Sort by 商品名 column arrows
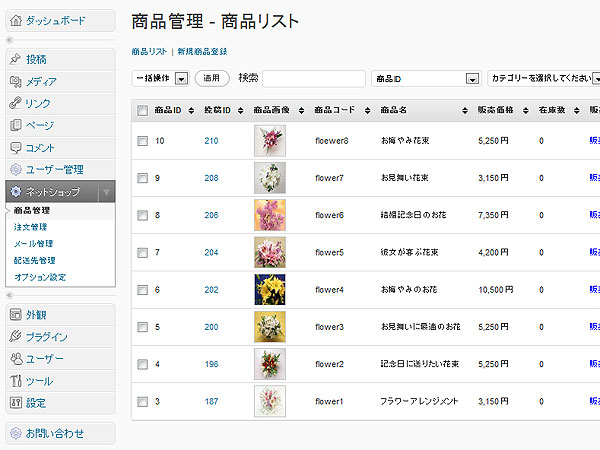This screenshot has height=450, width=600. coord(465,111)
